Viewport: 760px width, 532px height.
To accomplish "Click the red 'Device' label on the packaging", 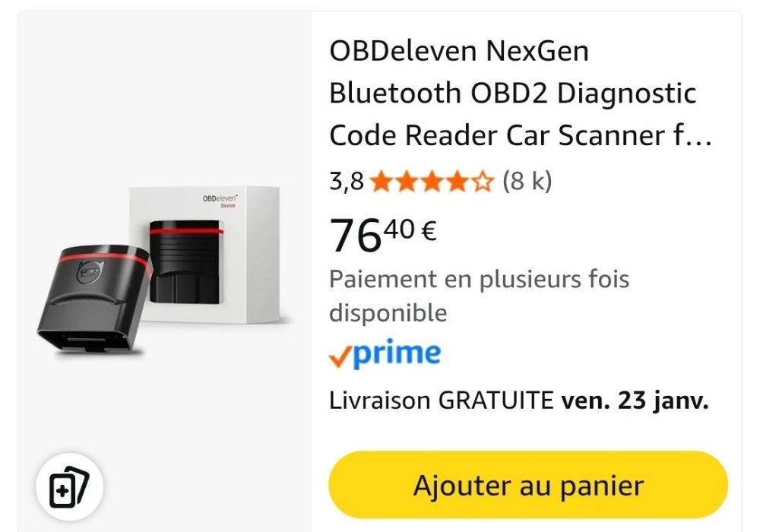I will pyautogui.click(x=228, y=206).
